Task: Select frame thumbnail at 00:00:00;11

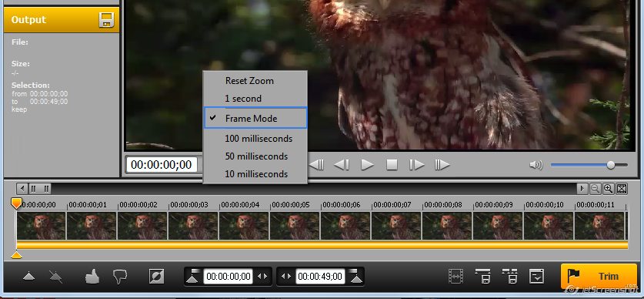Action: tap(599, 225)
